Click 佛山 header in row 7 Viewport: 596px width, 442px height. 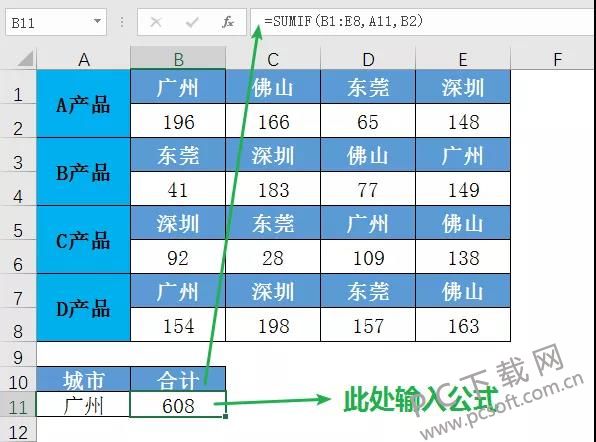[x=463, y=291]
